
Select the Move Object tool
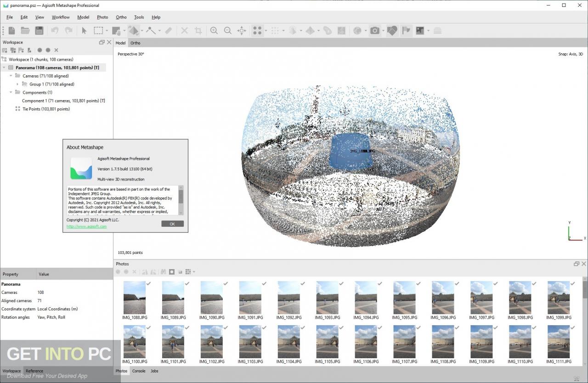[x=134, y=30]
